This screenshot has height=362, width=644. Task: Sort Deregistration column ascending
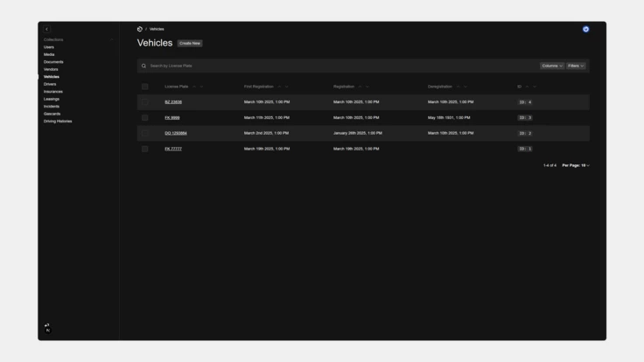pyautogui.click(x=458, y=87)
